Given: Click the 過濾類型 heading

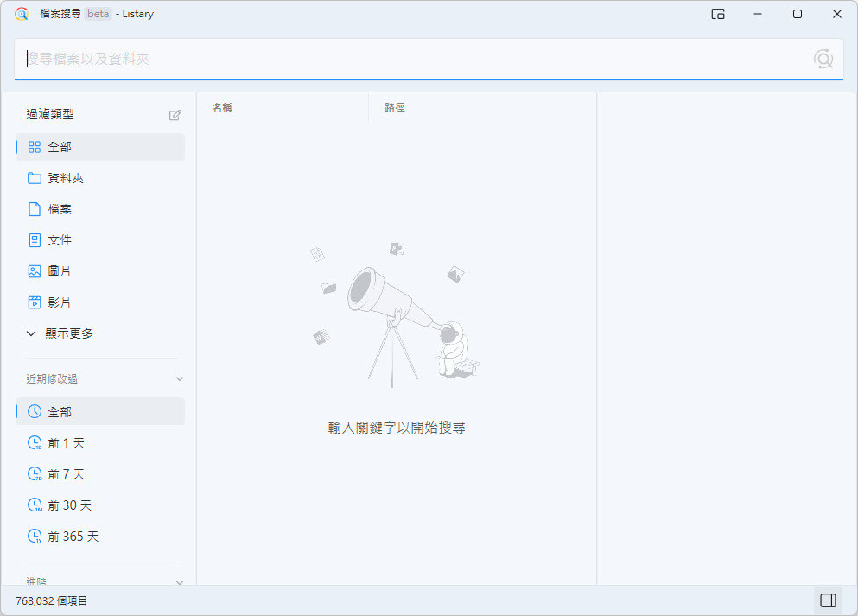Looking at the screenshot, I should tap(50, 114).
